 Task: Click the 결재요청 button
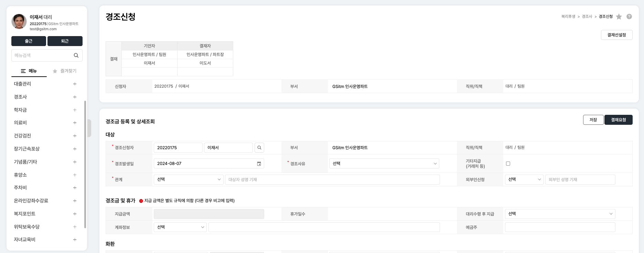click(x=618, y=120)
